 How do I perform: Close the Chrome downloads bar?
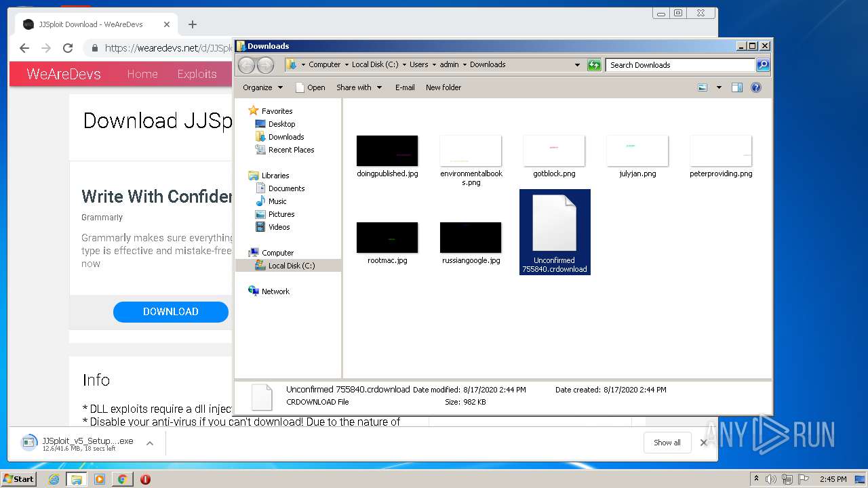pyautogui.click(x=704, y=443)
